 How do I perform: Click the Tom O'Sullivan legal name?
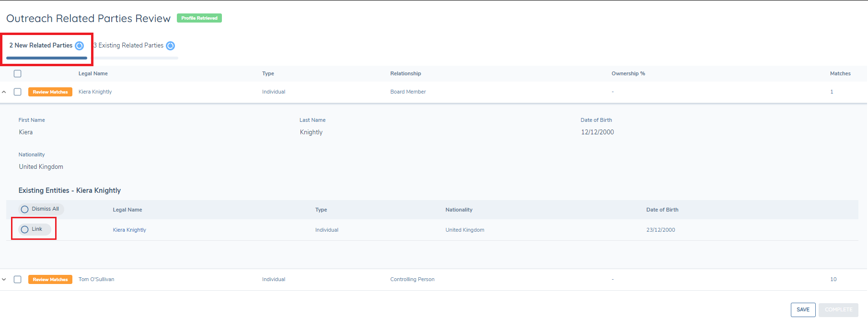[96, 280]
